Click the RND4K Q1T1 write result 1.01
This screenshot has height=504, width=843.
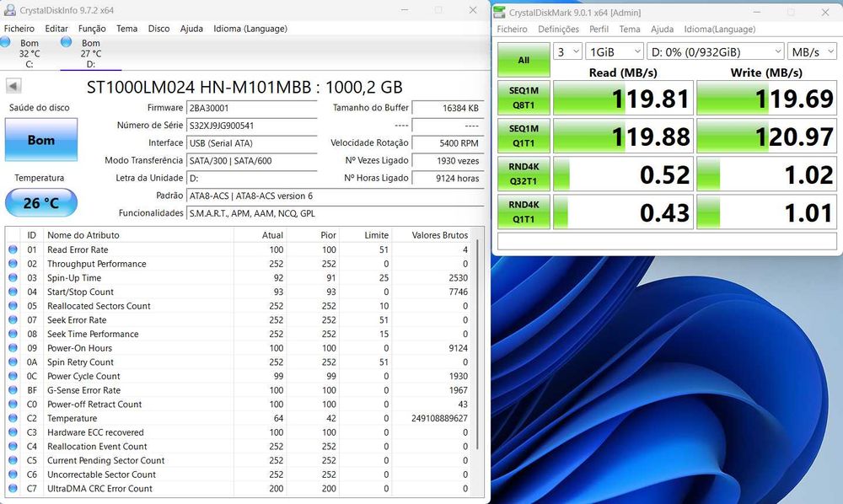766,212
